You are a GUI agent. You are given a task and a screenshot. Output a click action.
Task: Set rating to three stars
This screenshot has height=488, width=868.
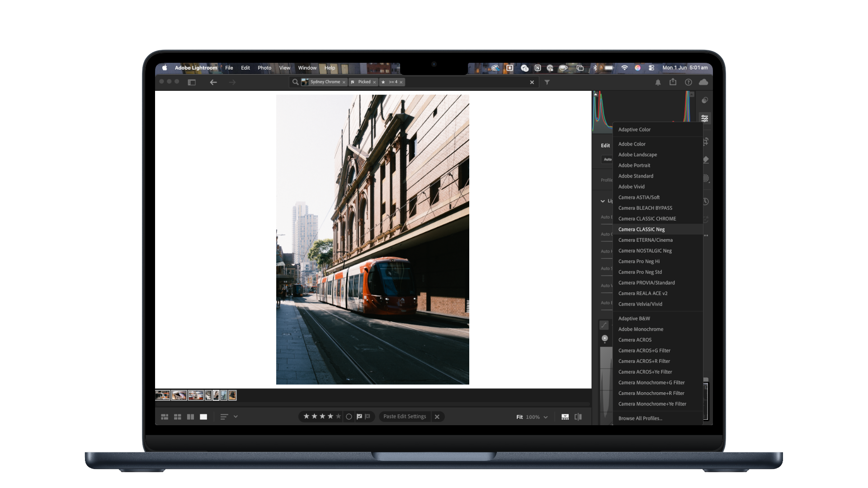pos(322,417)
